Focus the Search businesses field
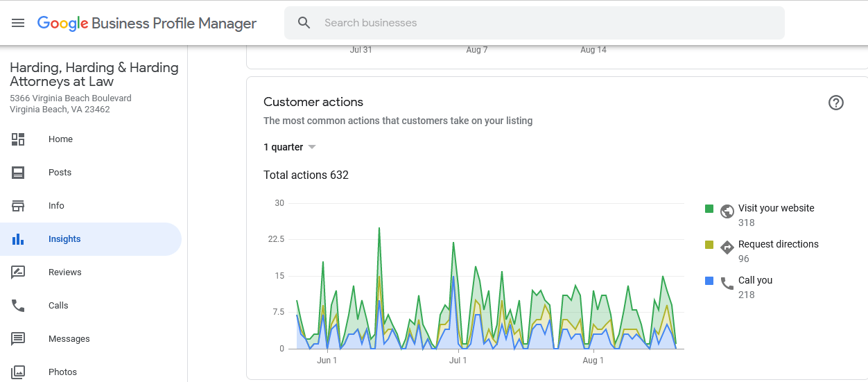Viewport: 868px width, 382px height. click(534, 23)
